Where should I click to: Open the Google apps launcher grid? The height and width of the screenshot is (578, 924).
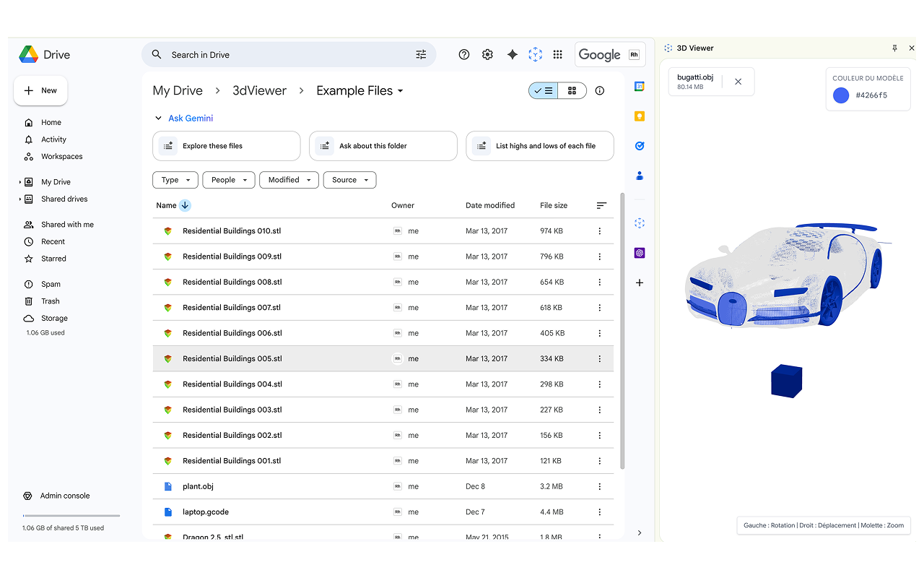click(557, 54)
